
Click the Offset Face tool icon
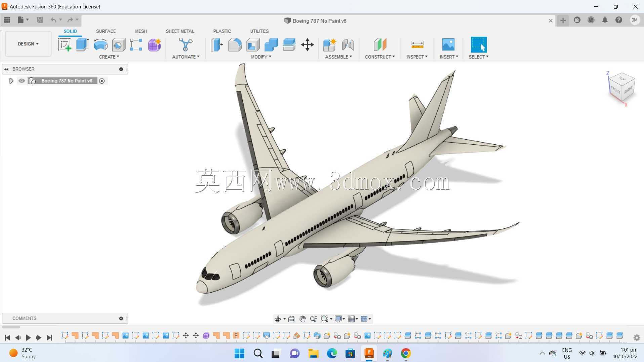(289, 44)
